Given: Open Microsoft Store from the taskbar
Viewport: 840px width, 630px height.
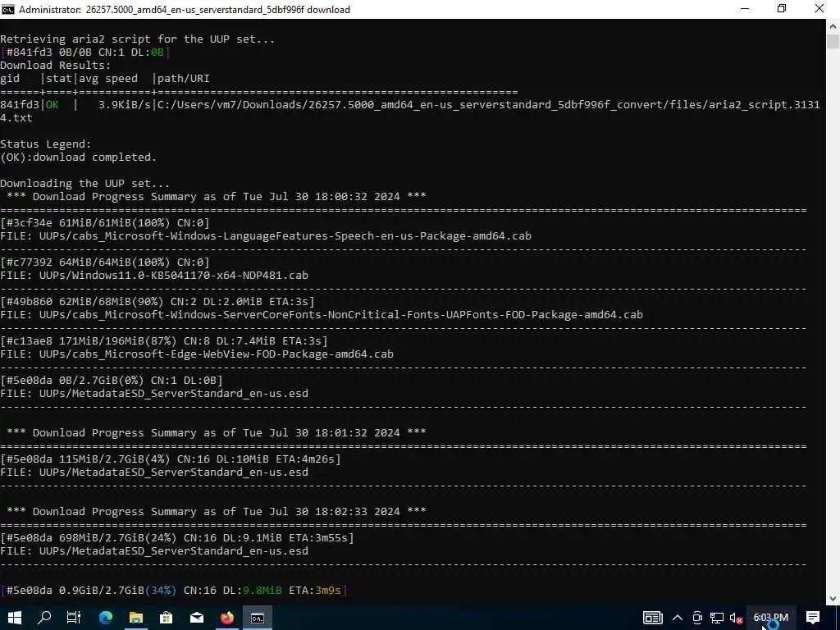Looking at the screenshot, I should (166, 618).
